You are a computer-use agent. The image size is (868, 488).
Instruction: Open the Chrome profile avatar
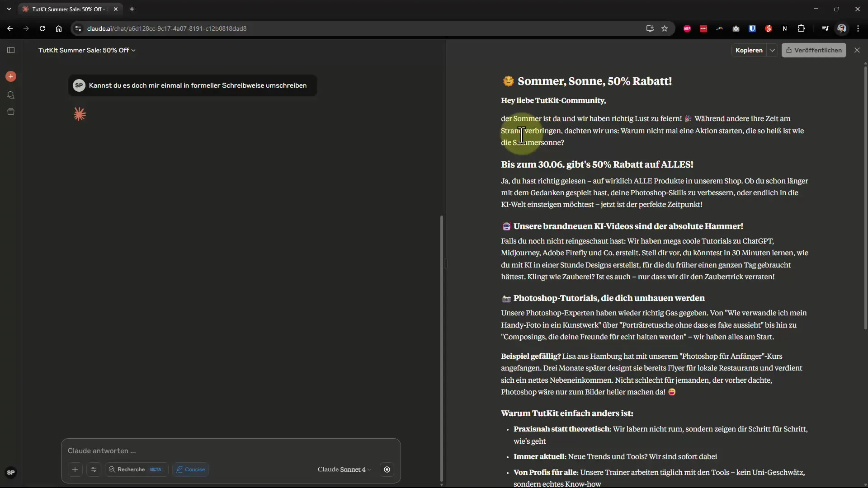pyautogui.click(x=842, y=28)
